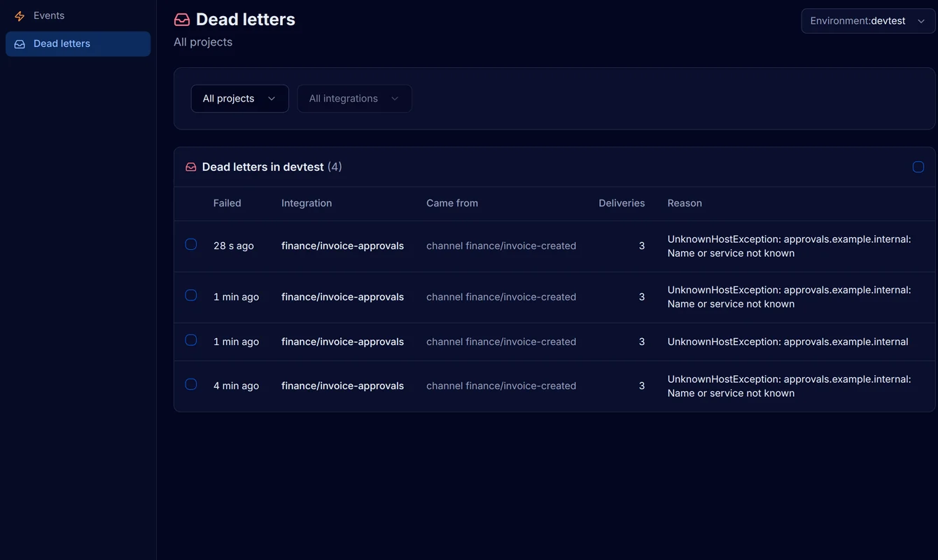938x560 pixels.
Task: Open the Environment devtest dropdown
Action: tap(868, 21)
